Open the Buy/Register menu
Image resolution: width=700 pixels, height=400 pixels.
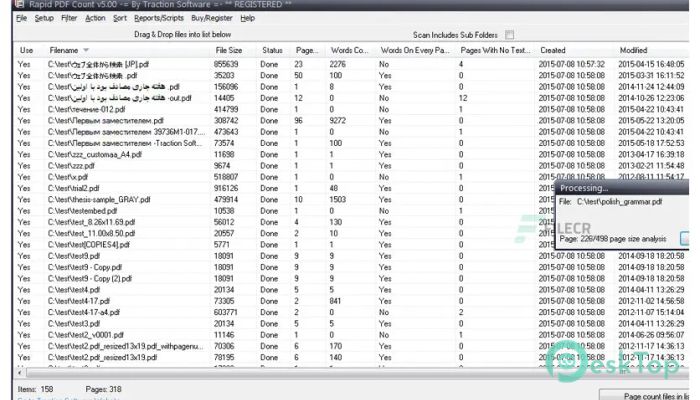pyautogui.click(x=212, y=18)
